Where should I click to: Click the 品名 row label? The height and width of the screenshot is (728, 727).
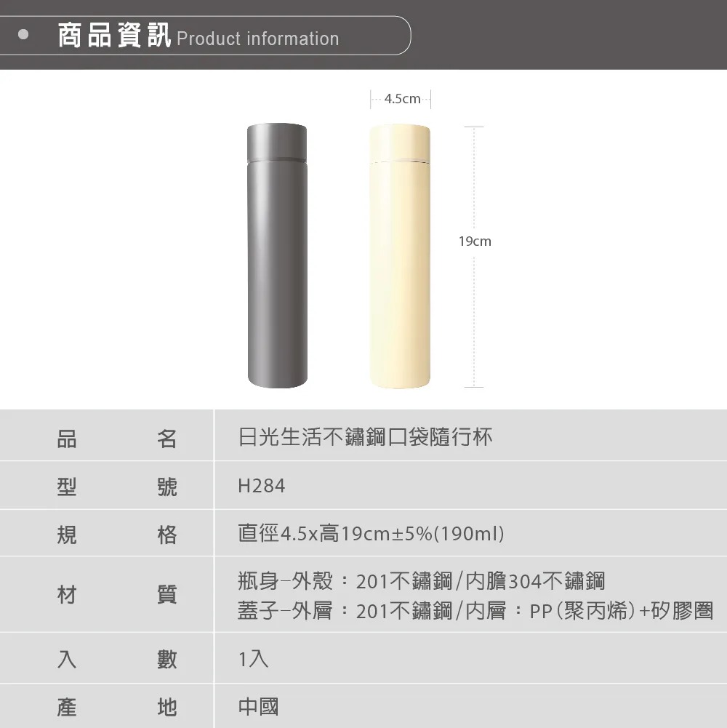tap(117, 439)
